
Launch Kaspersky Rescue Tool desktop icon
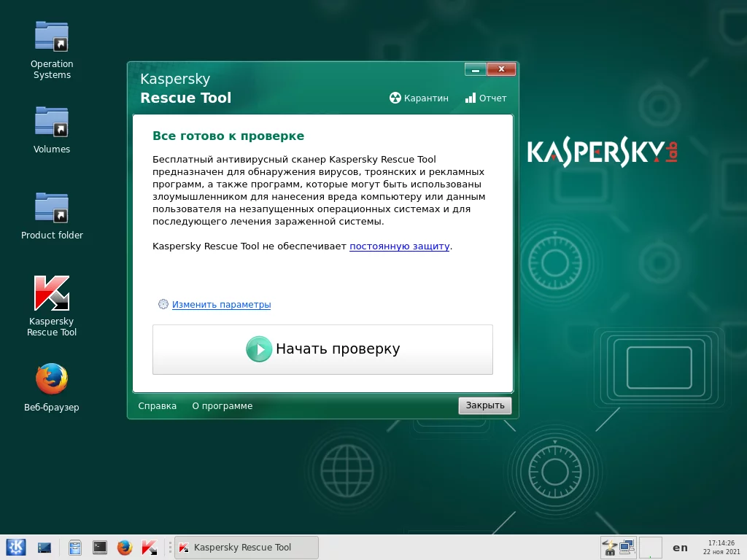[52, 306]
